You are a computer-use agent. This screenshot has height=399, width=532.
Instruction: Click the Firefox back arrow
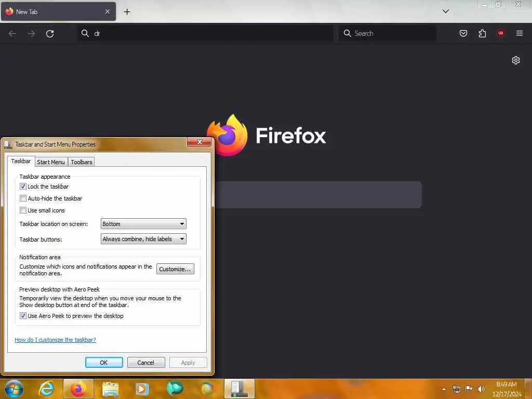tap(12, 33)
